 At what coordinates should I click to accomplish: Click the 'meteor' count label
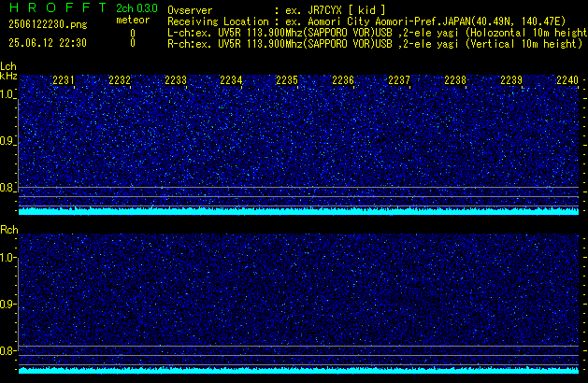coord(133,20)
